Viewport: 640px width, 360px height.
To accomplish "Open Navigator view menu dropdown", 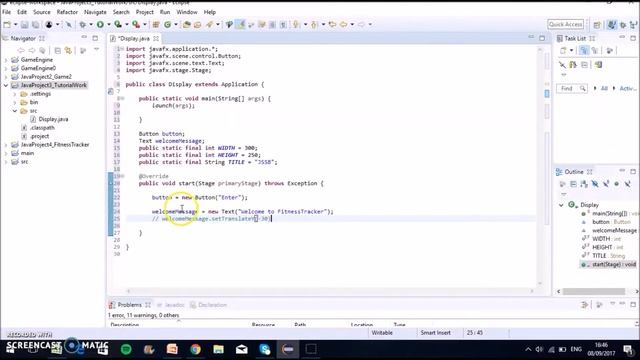I will coord(96,50).
